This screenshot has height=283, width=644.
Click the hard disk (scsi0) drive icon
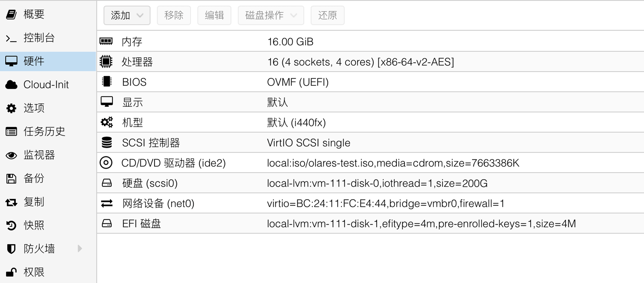[x=107, y=183]
